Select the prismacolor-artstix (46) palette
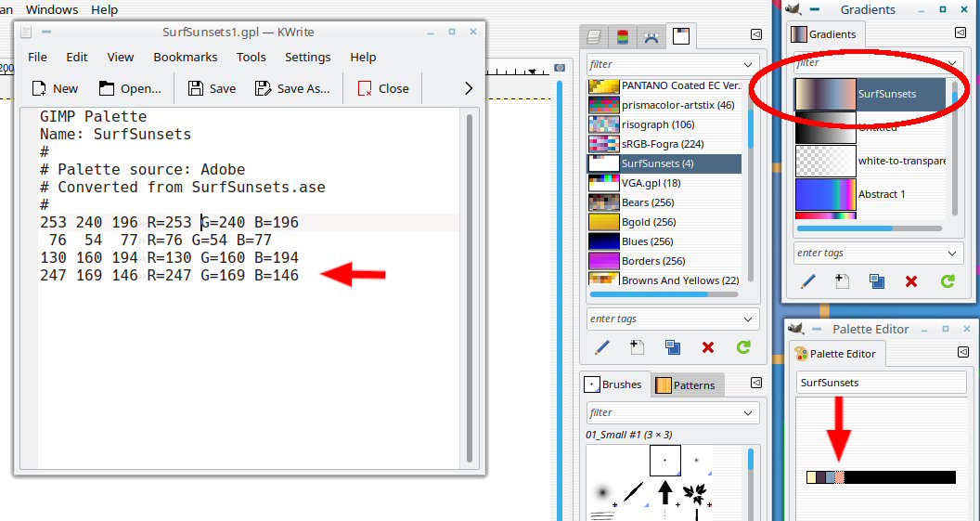The image size is (980, 521). [x=664, y=104]
